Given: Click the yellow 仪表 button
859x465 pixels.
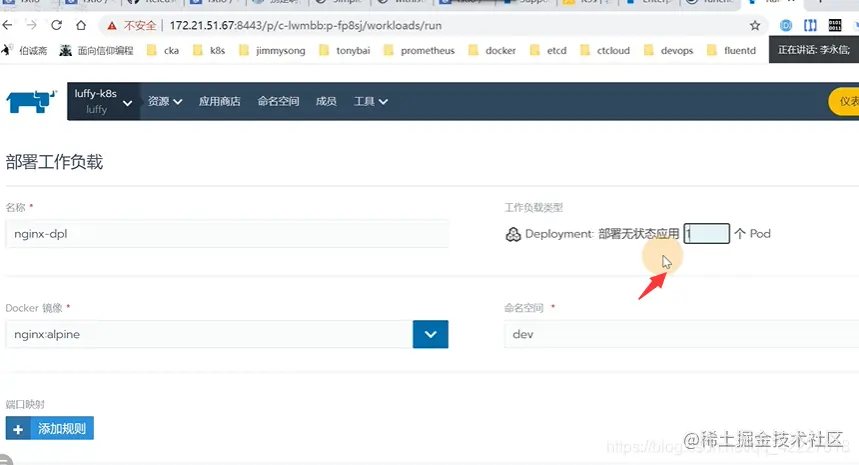Looking at the screenshot, I should (844, 101).
